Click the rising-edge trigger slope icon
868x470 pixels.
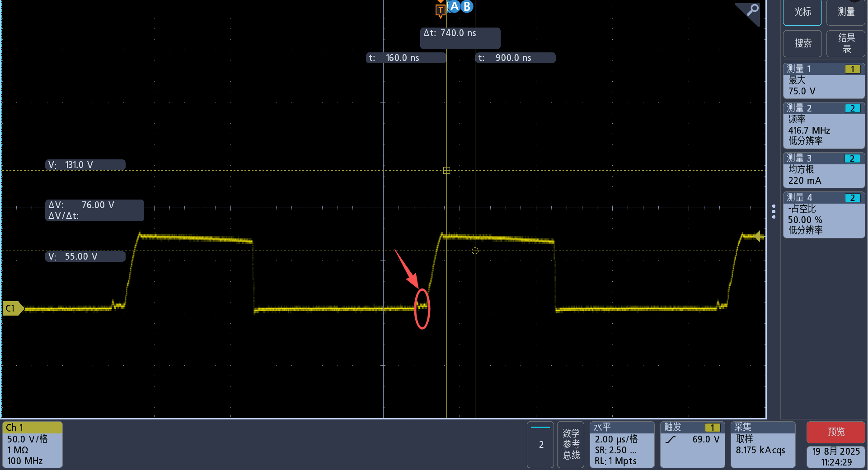[671, 439]
